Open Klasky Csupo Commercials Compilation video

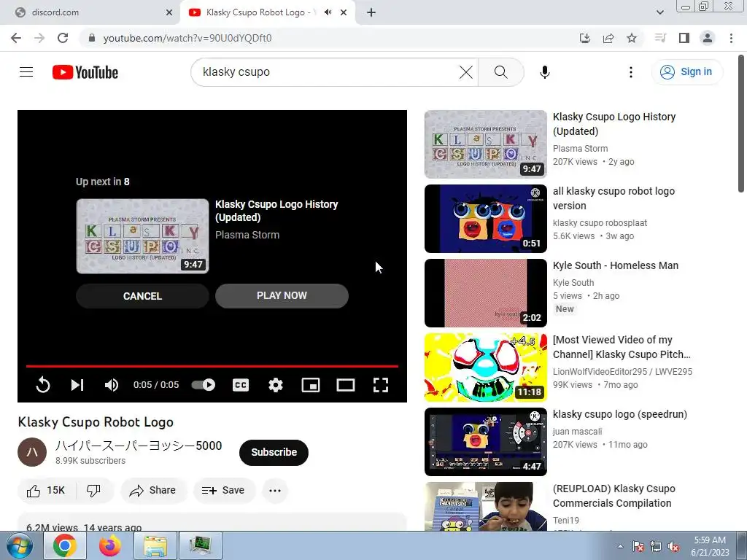pos(614,496)
